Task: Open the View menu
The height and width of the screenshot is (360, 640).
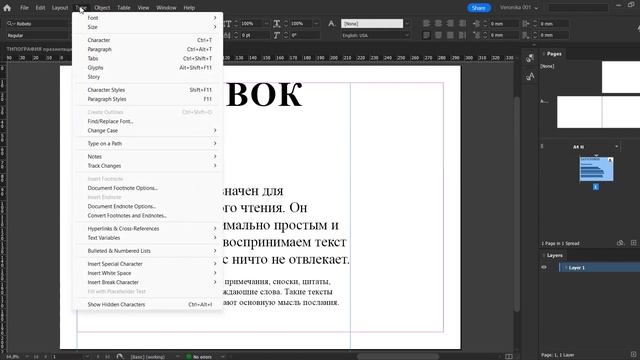Action: (x=143, y=8)
